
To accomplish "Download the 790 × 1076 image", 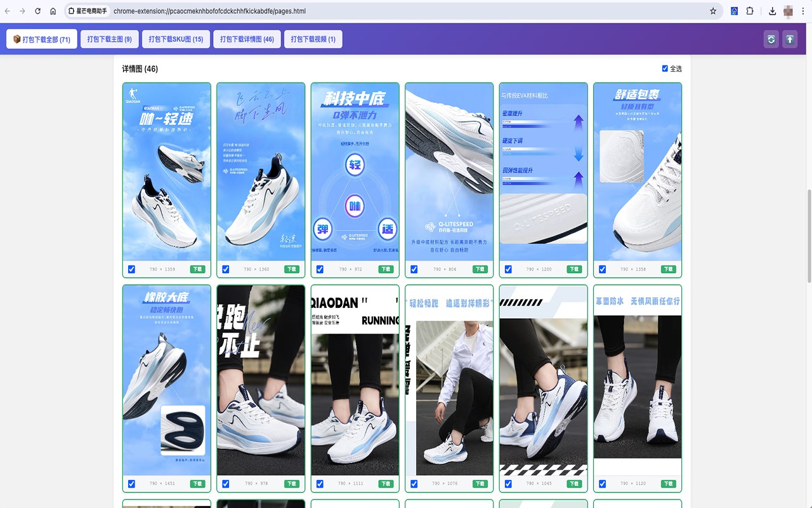I will click(x=480, y=484).
